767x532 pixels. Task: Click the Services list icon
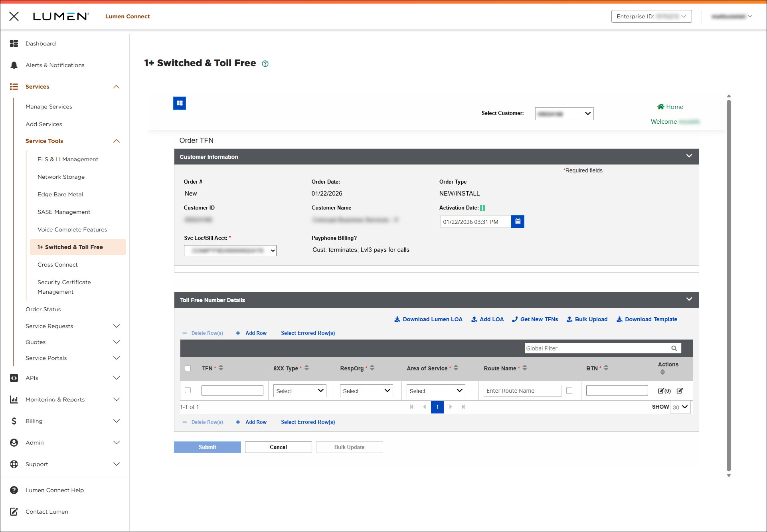(x=14, y=87)
